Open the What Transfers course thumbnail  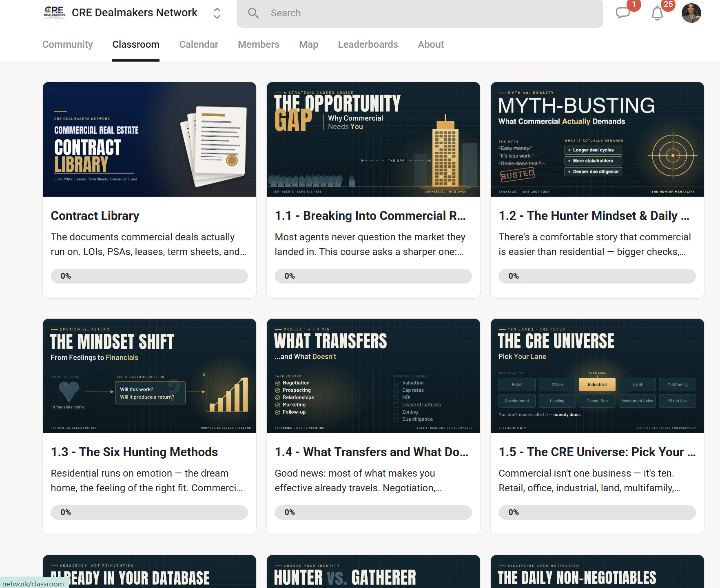click(x=373, y=375)
